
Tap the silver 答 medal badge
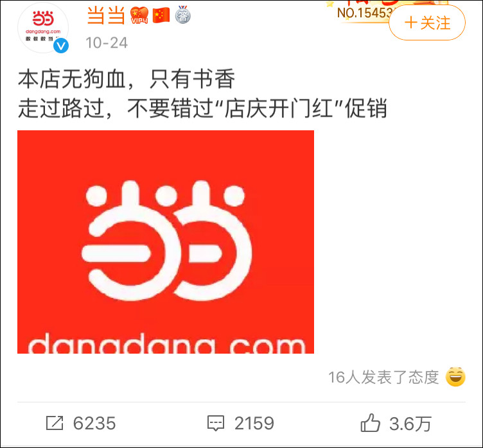pos(183,15)
